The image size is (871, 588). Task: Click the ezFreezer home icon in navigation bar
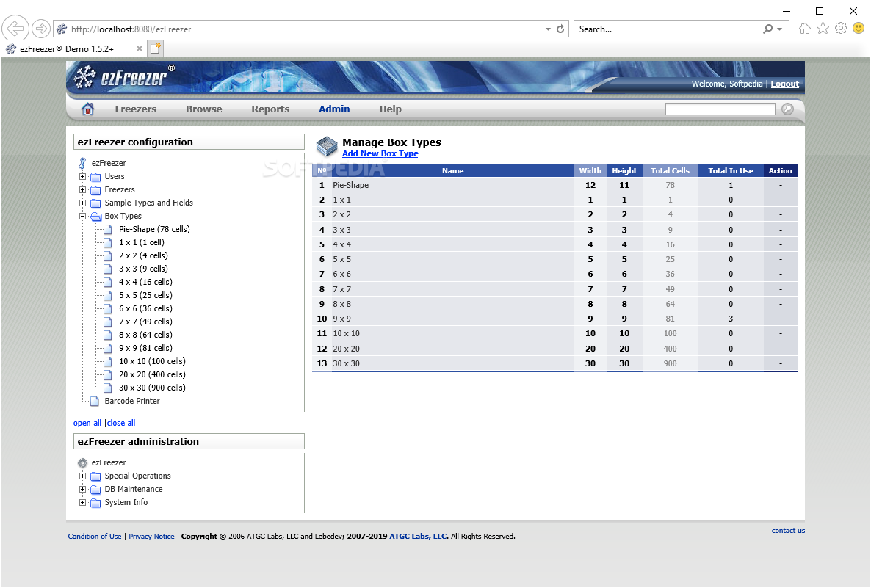pos(88,109)
